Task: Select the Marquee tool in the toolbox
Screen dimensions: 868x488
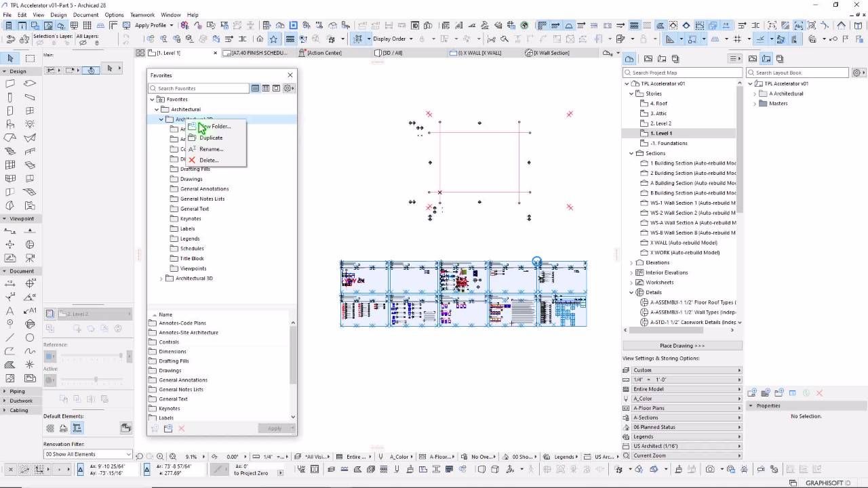Action: coord(30,58)
